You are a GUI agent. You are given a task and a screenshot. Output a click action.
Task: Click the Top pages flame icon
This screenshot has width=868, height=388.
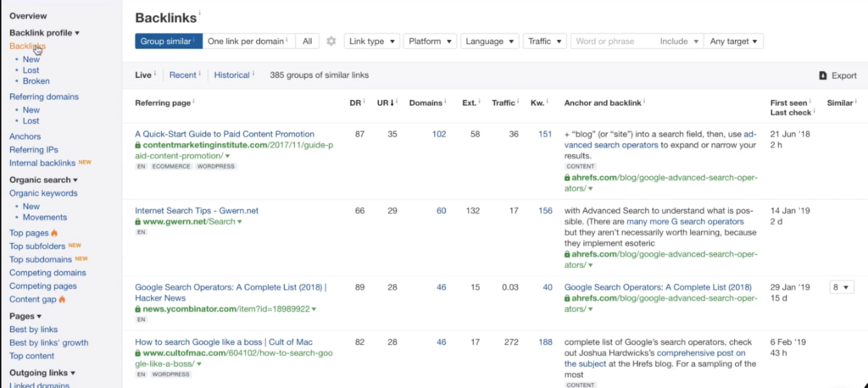click(x=54, y=233)
